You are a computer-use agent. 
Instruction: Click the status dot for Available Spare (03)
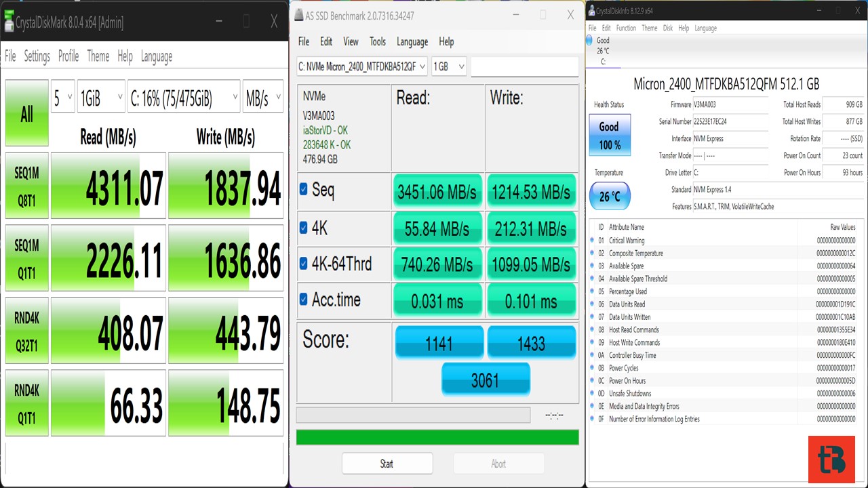[593, 266]
